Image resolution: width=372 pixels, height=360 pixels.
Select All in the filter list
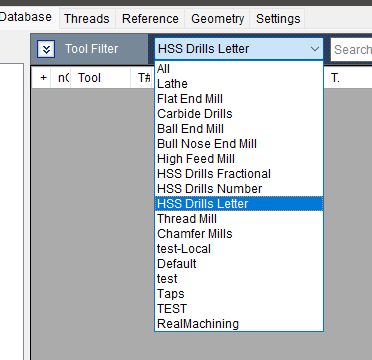239,69
